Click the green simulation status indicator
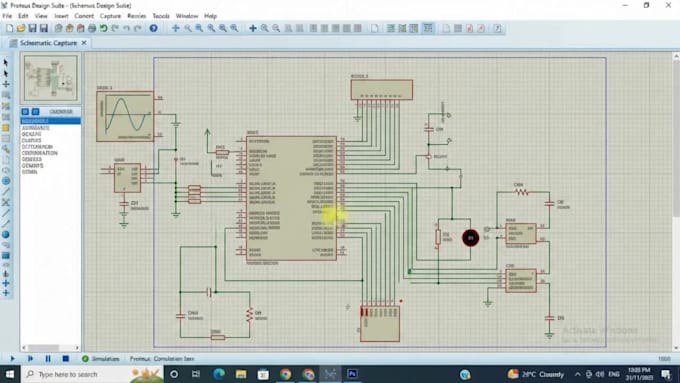Image resolution: width=680 pixels, height=383 pixels. click(85, 359)
